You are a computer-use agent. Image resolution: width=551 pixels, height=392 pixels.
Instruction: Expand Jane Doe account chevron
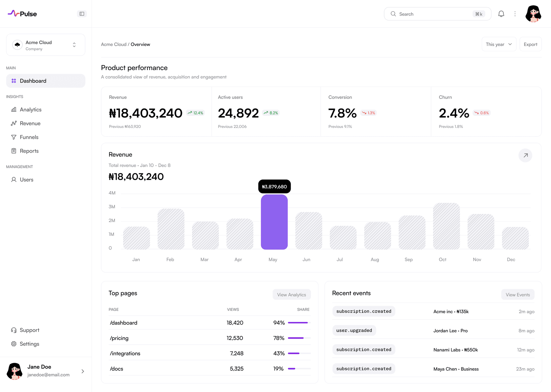(x=83, y=371)
